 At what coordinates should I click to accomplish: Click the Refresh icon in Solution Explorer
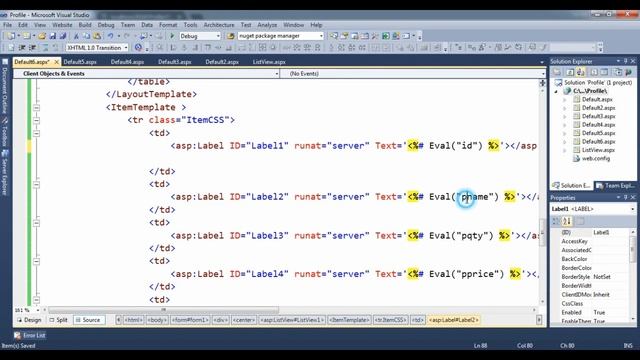coord(569,72)
